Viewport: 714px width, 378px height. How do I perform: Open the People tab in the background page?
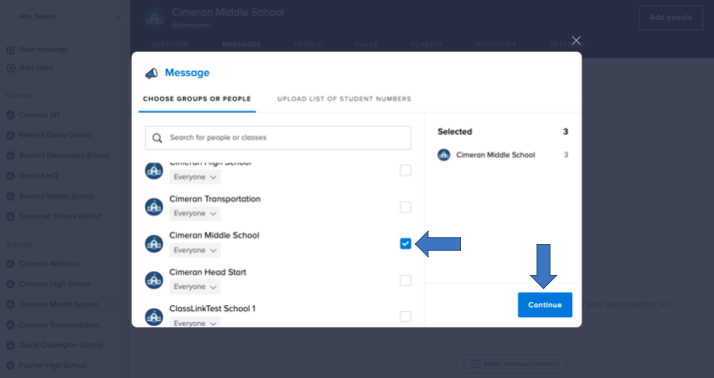[x=308, y=45]
